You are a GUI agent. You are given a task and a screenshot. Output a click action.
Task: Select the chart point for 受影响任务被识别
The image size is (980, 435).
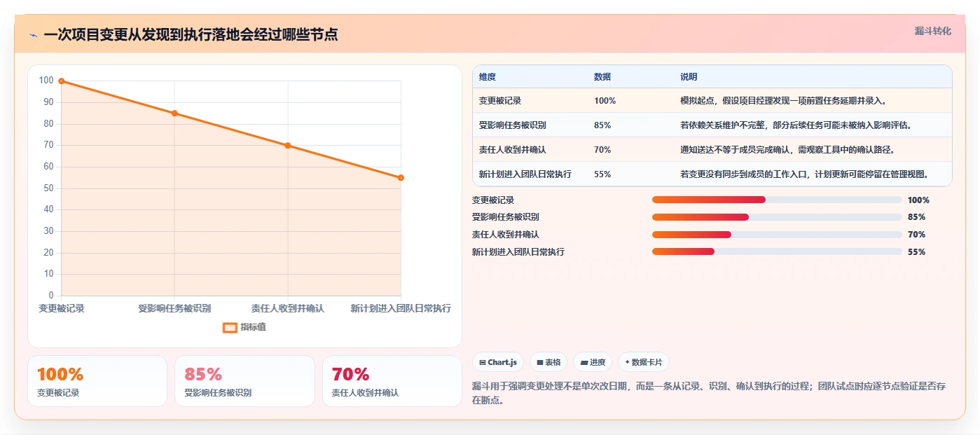click(x=174, y=113)
